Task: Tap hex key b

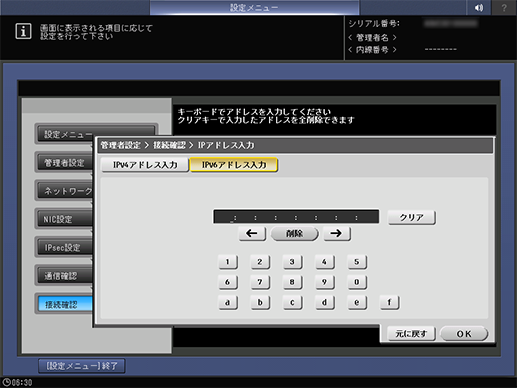Action: pyautogui.click(x=260, y=303)
